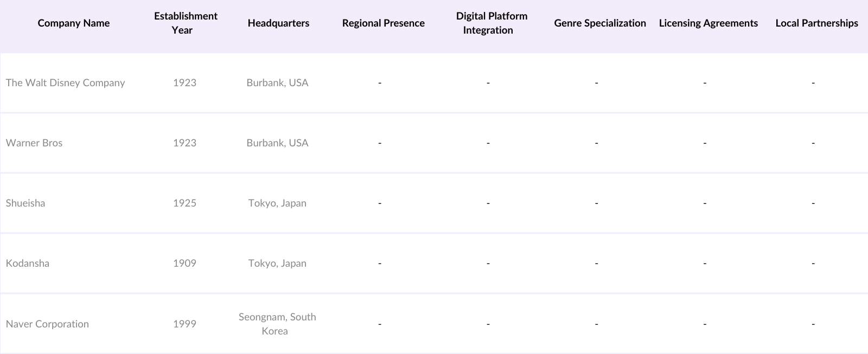Click the Warner Bros company name

coord(34,143)
